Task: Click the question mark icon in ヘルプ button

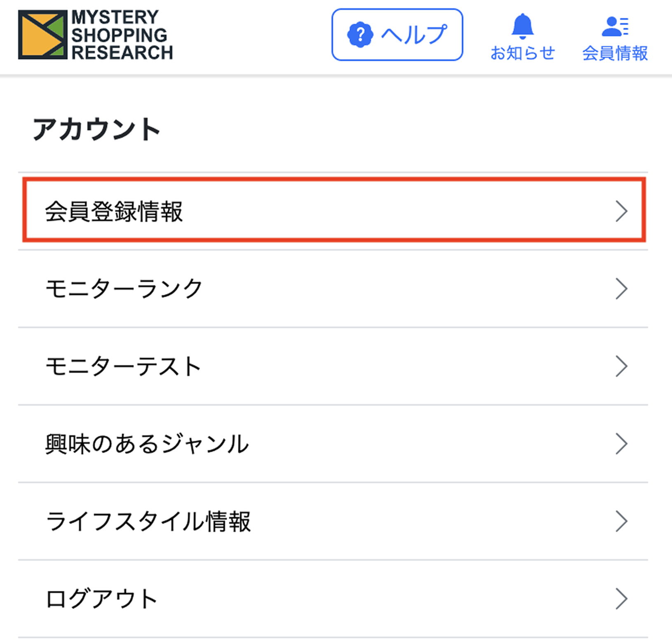Action: tap(359, 35)
